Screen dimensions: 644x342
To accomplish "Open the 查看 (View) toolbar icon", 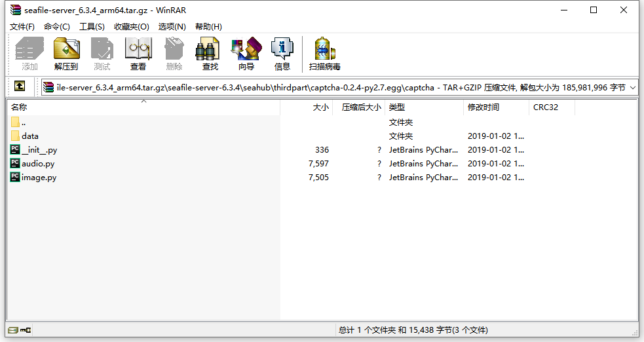I will coord(138,54).
